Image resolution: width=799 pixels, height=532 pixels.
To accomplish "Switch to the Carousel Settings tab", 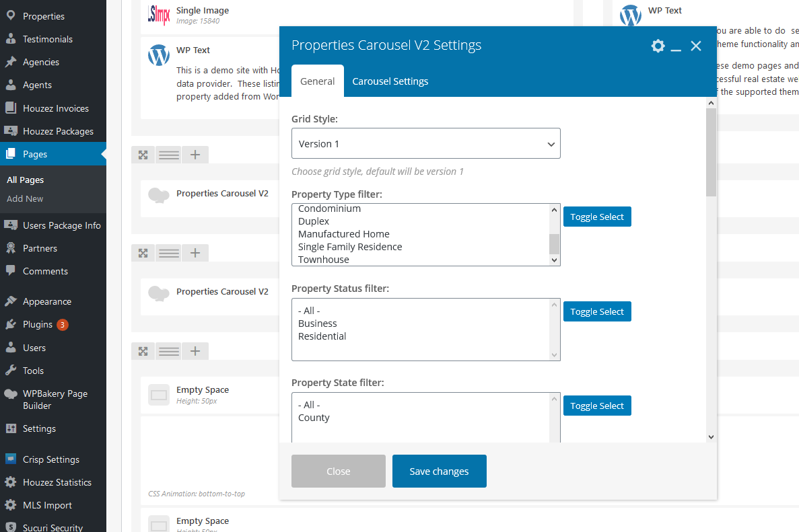I will coord(390,81).
